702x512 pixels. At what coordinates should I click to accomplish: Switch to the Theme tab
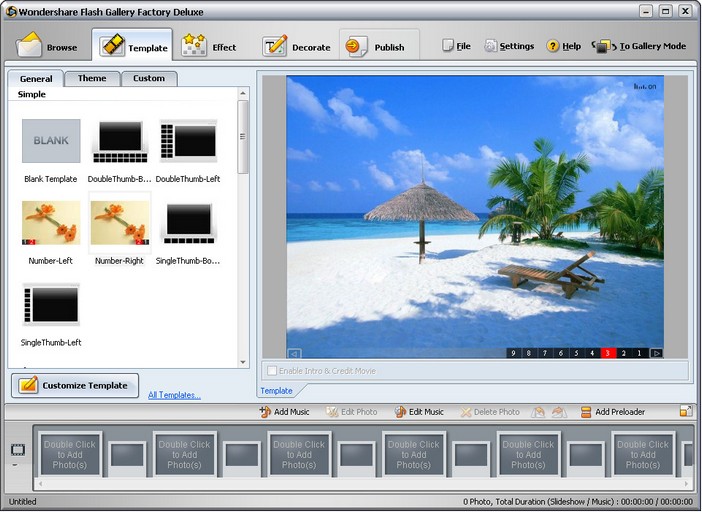[x=92, y=78]
